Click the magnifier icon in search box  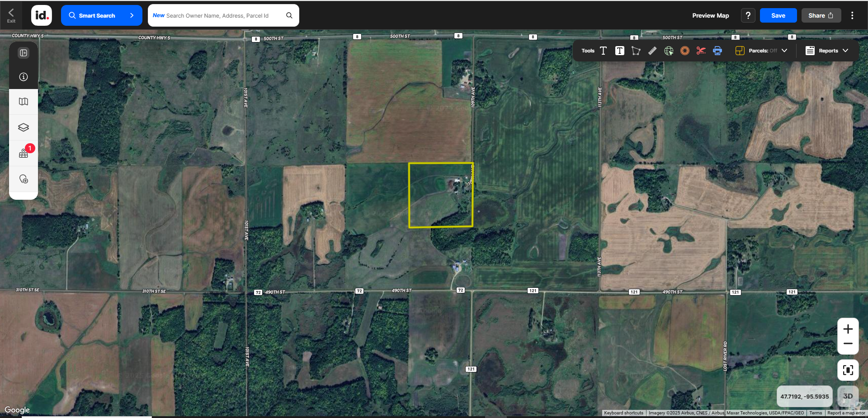pos(289,15)
